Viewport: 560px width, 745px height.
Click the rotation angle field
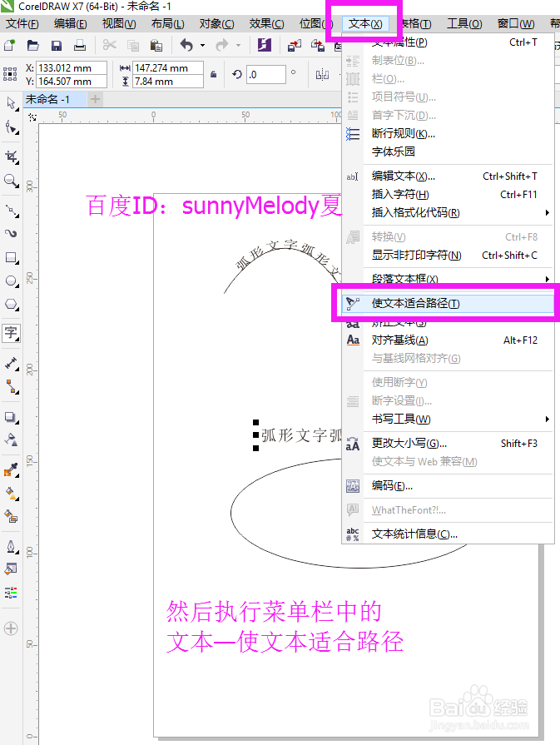266,75
